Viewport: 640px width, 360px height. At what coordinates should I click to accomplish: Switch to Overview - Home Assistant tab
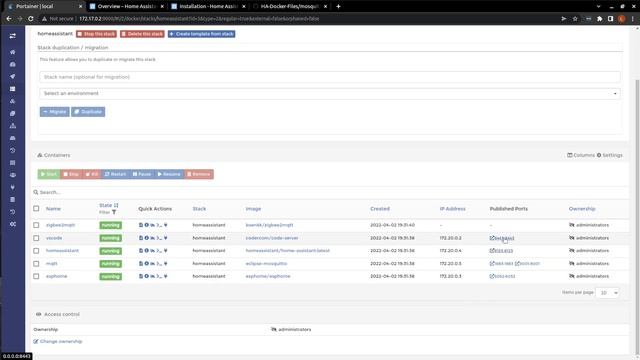click(x=127, y=7)
